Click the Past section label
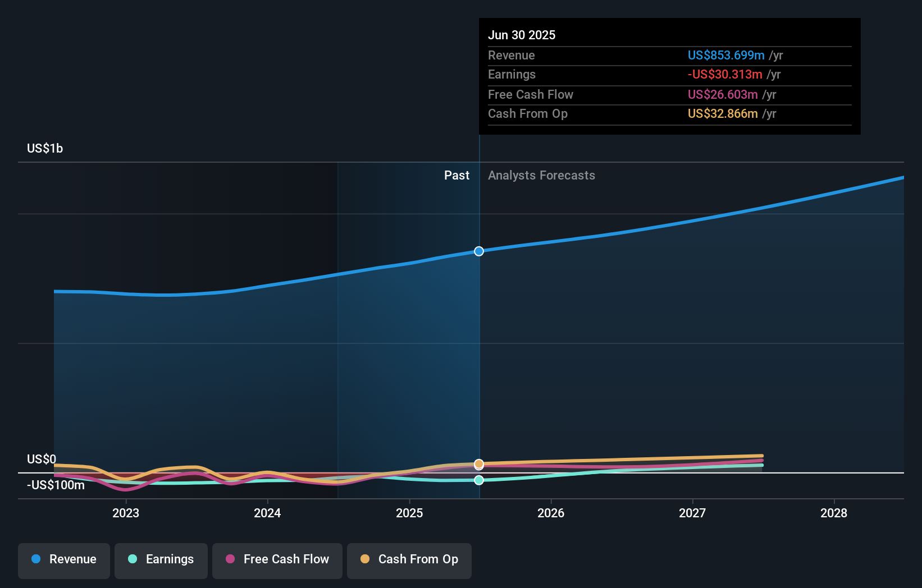The width and height of the screenshot is (922, 588). 457,176
